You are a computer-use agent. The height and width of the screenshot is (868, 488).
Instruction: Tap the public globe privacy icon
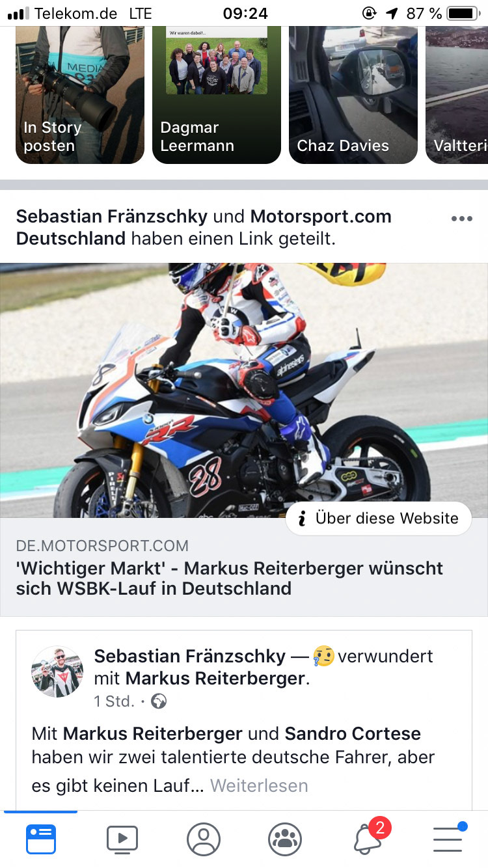tap(159, 701)
